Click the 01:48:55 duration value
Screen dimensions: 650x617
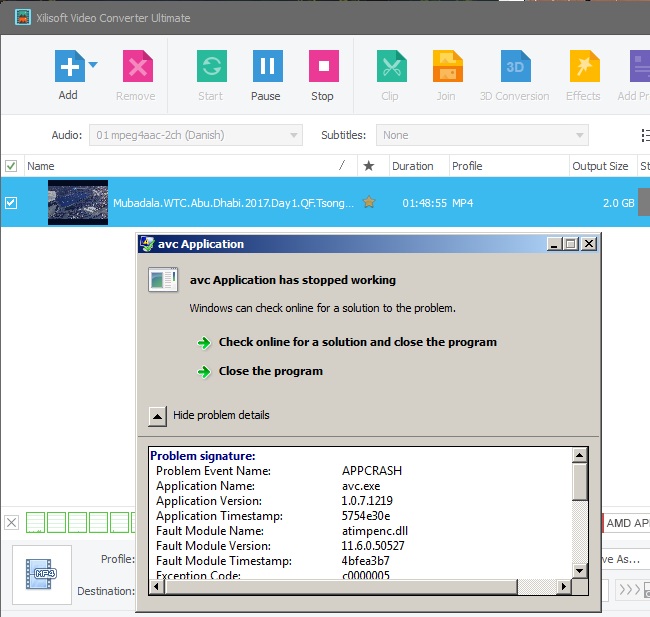point(424,203)
